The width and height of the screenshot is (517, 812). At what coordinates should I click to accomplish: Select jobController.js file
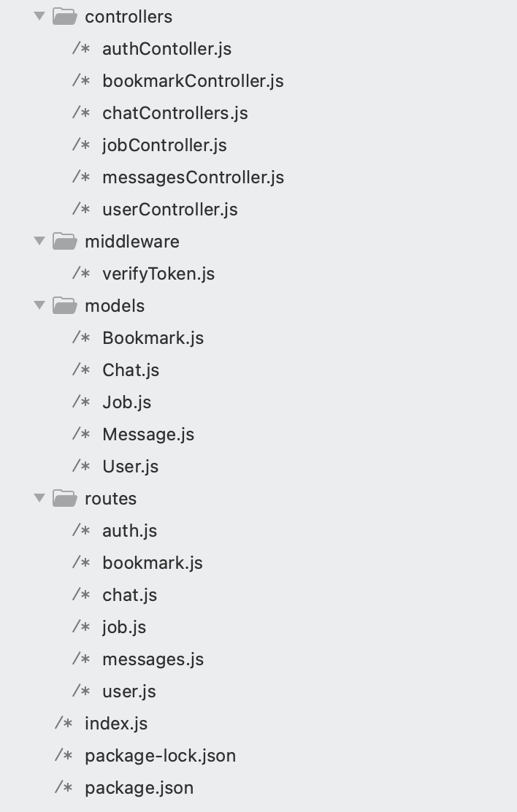[164, 145]
